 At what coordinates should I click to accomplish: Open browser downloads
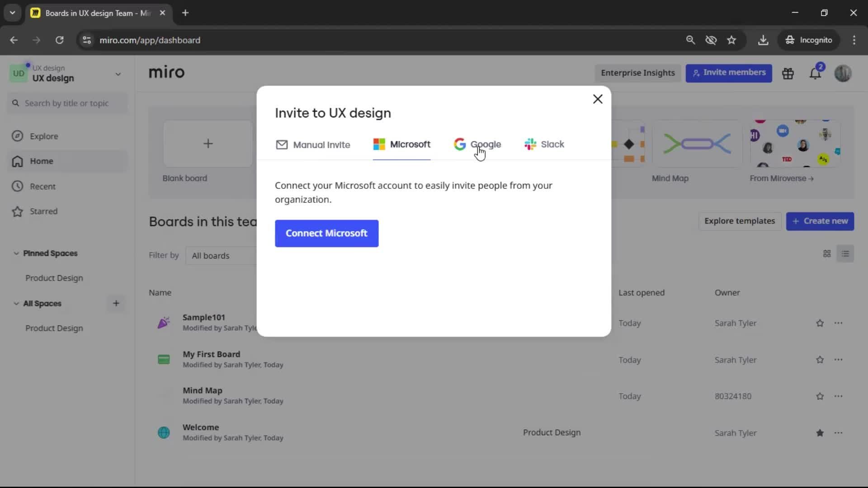pyautogui.click(x=763, y=40)
